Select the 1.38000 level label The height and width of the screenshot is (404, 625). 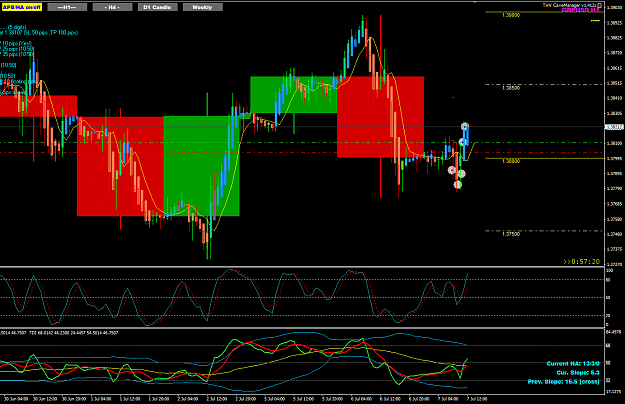pos(511,161)
